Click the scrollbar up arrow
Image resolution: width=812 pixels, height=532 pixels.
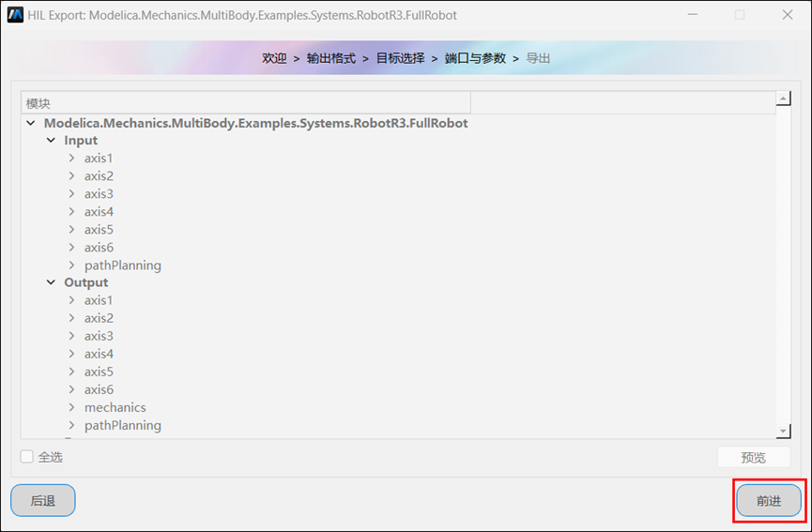tap(783, 98)
